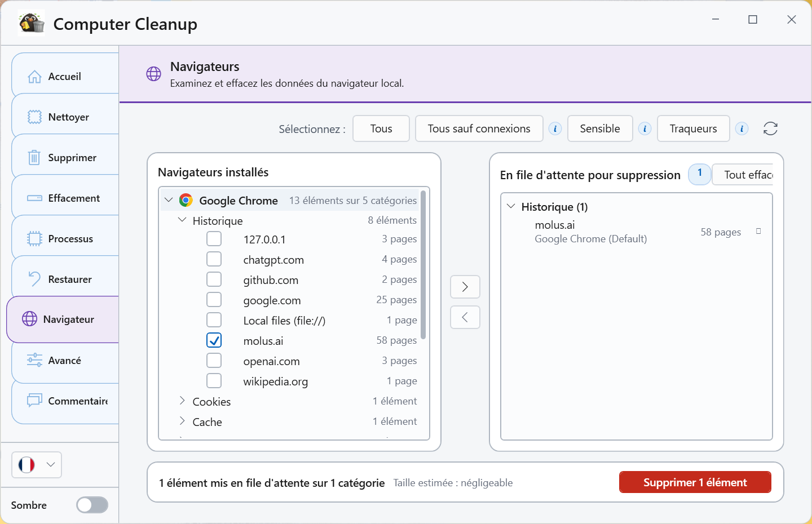Click the Supprimer trash icon
This screenshot has height=524, width=812.
click(34, 158)
